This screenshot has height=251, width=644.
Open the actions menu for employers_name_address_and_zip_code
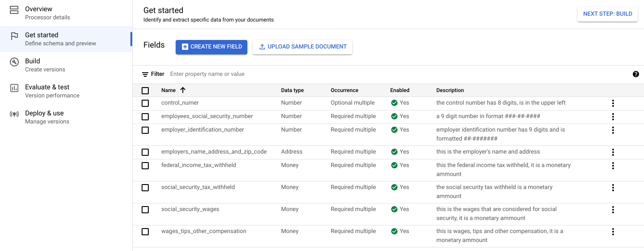coord(613,152)
